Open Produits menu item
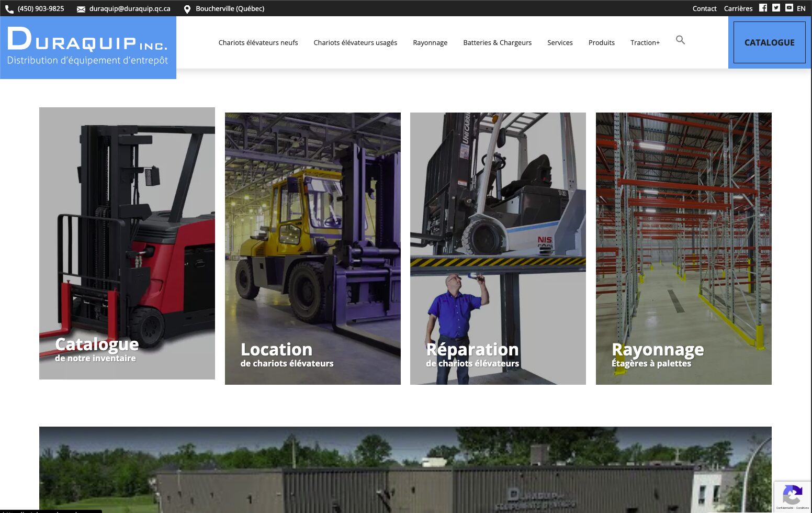Screen dimensions: 812x513 pyautogui.click(x=601, y=43)
